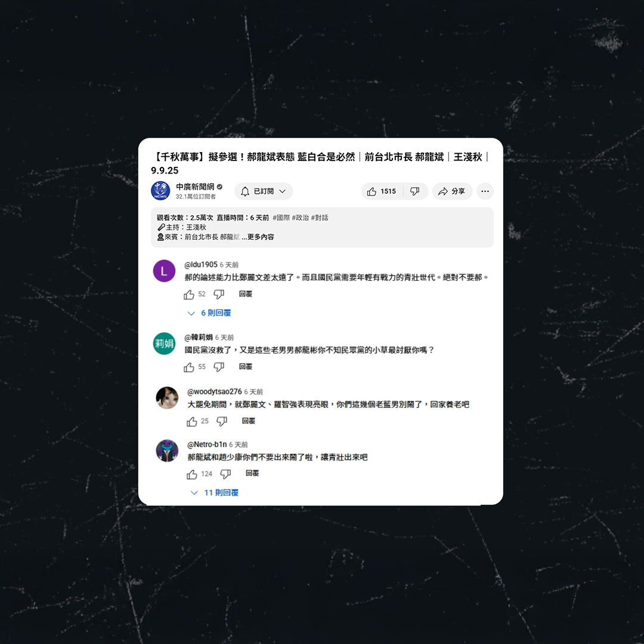Screen dimensions: 644x644
Task: Click the 分享 share button
Action: pyautogui.click(x=452, y=191)
